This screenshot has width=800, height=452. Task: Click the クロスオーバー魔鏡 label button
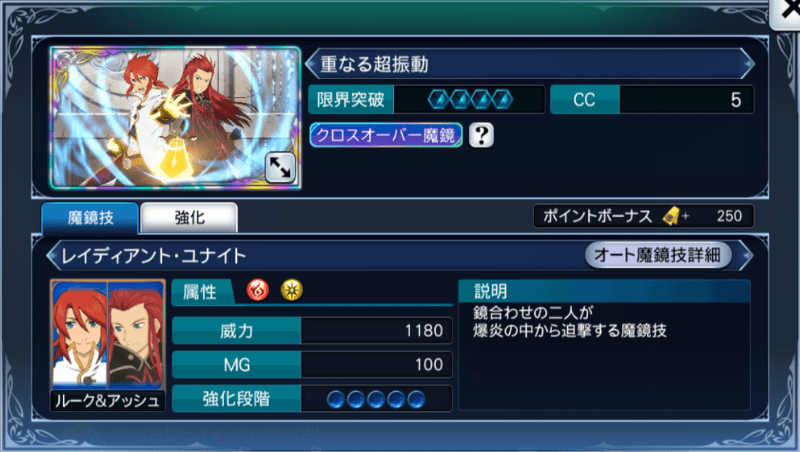(386, 135)
